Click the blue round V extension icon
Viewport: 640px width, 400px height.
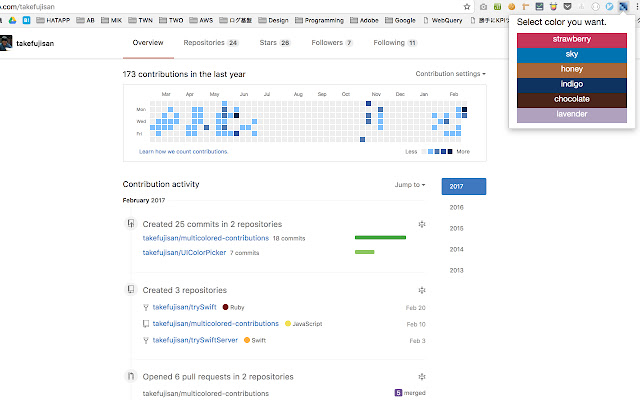click(609, 7)
